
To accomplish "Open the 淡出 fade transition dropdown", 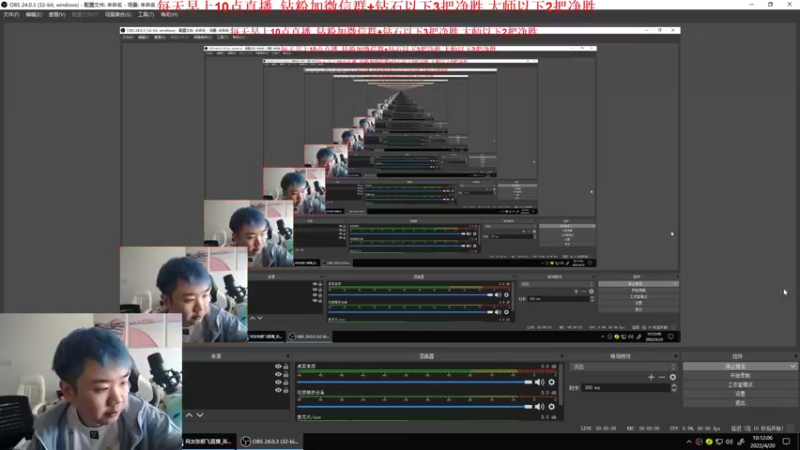I will coord(624,367).
